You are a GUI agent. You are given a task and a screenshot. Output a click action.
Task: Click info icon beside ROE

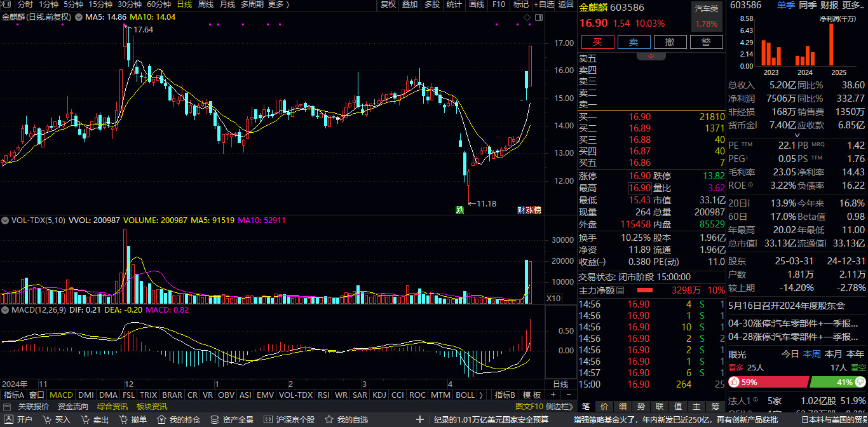pos(751,186)
